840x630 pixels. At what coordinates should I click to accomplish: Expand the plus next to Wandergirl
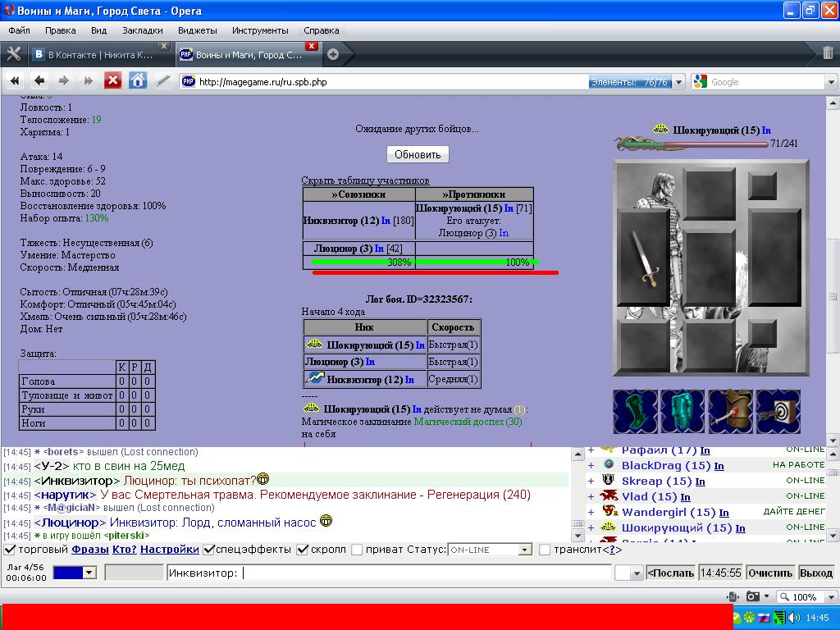[591, 512]
